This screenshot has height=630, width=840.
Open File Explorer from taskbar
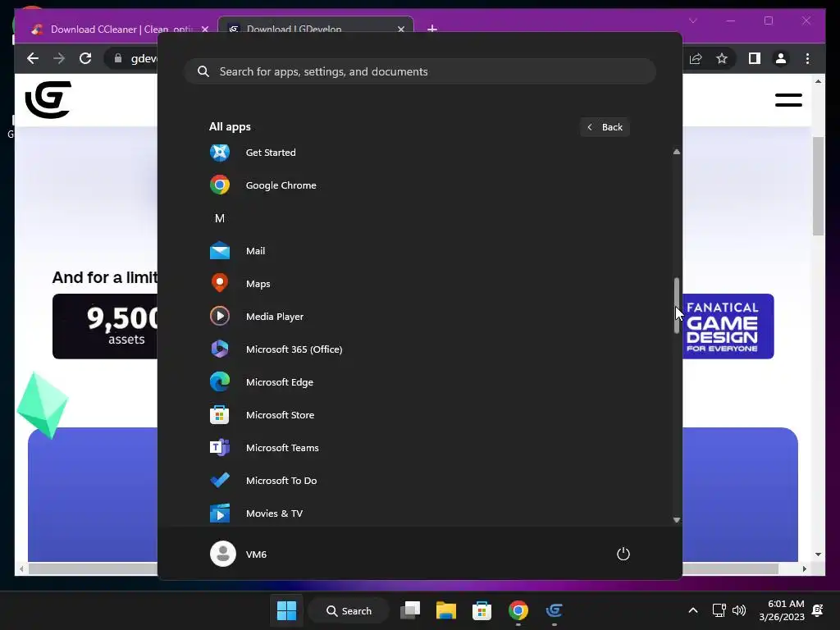(445, 610)
